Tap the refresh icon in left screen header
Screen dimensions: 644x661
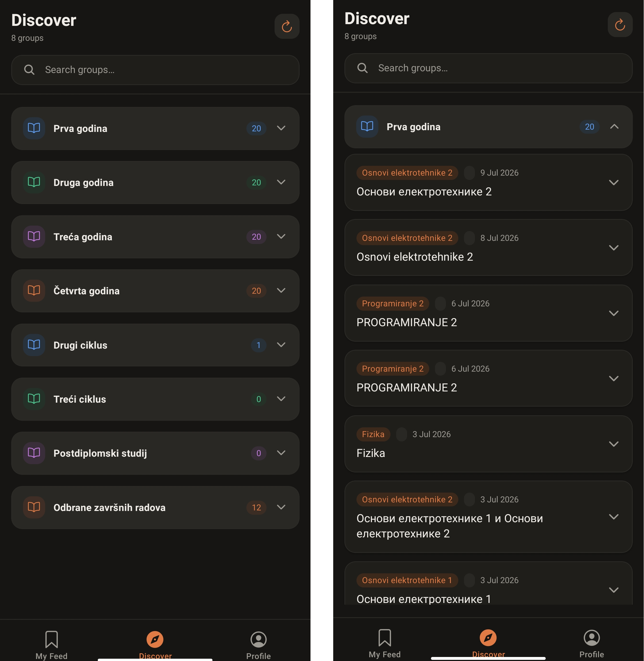(x=287, y=26)
